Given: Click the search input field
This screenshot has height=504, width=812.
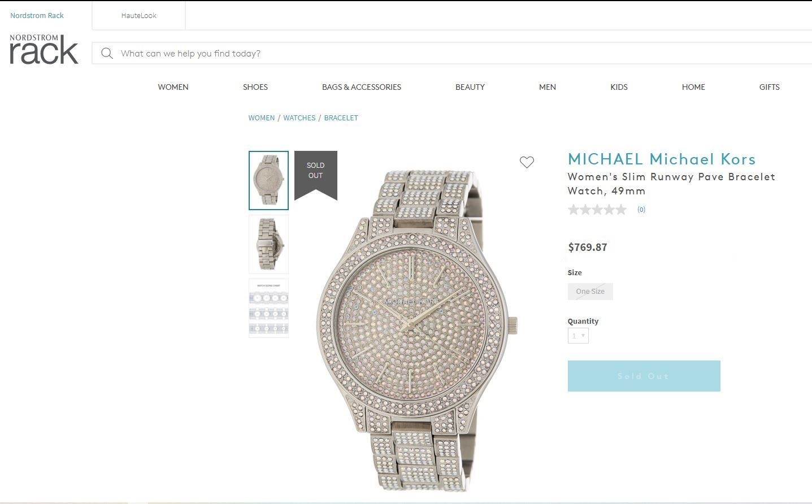Looking at the screenshot, I should (x=452, y=54).
